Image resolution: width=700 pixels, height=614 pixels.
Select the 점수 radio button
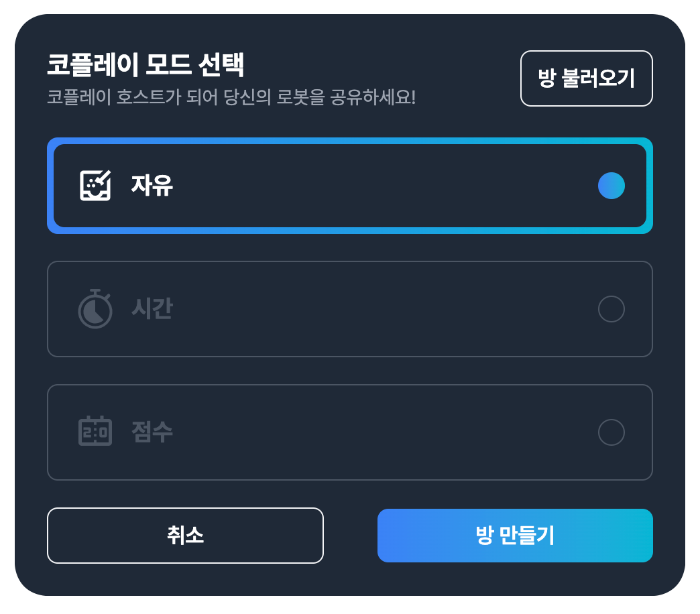(x=611, y=432)
